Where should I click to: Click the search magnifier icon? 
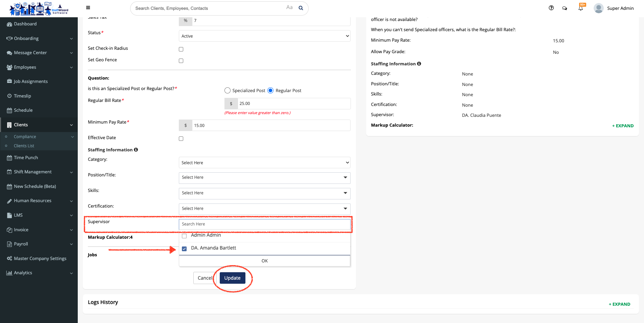(x=301, y=8)
